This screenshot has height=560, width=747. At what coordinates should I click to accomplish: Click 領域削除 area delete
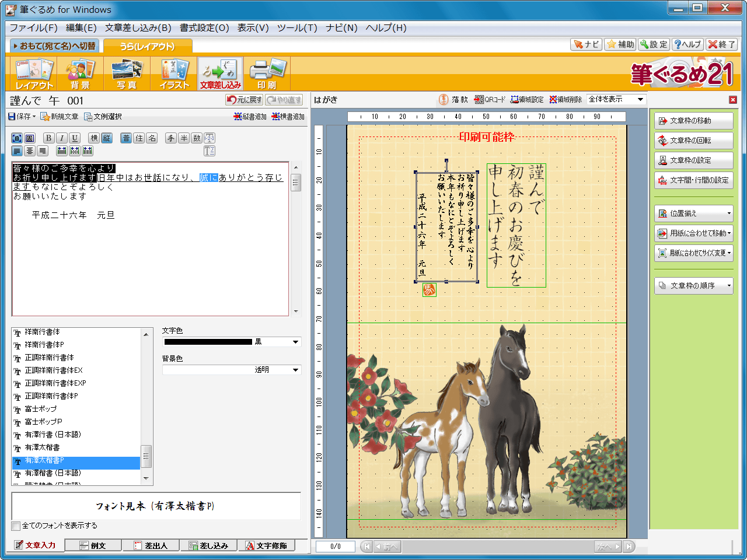click(x=566, y=100)
